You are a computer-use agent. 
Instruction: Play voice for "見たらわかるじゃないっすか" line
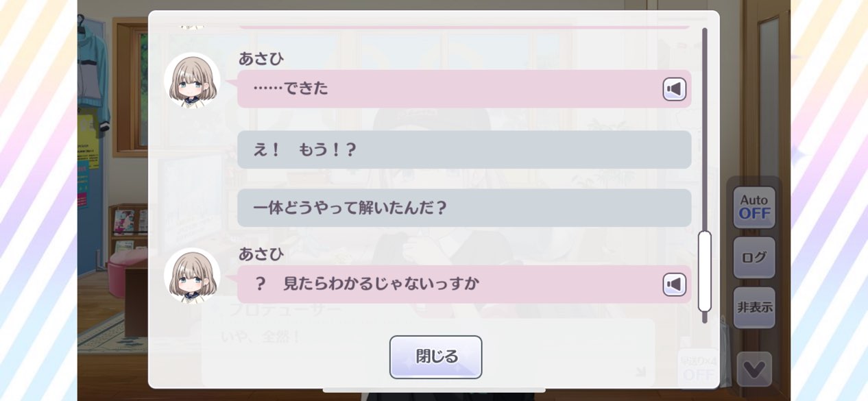coord(675,284)
